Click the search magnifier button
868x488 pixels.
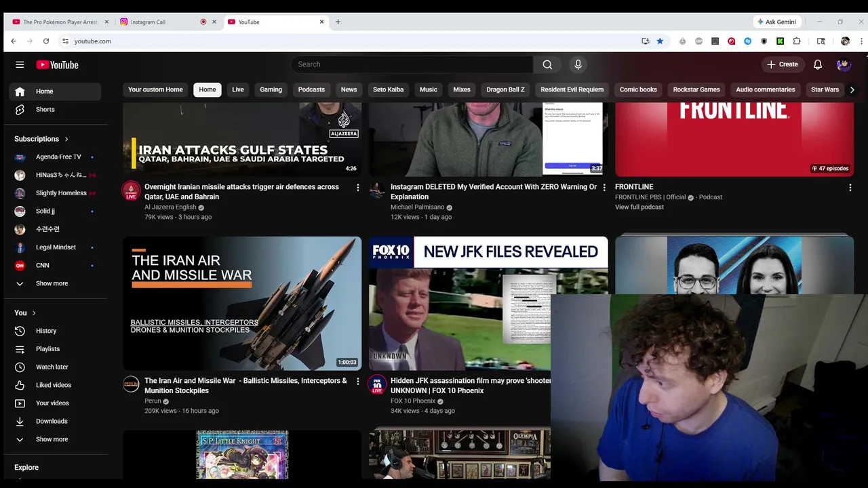pos(547,64)
